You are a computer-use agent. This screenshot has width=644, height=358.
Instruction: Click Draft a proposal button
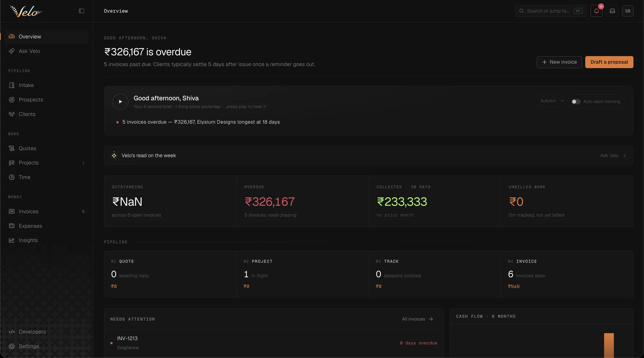pos(609,62)
